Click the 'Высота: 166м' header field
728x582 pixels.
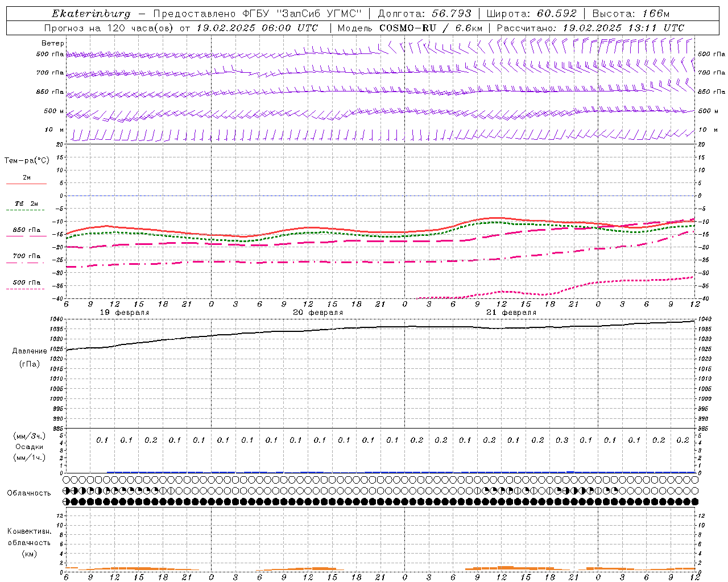631,14
